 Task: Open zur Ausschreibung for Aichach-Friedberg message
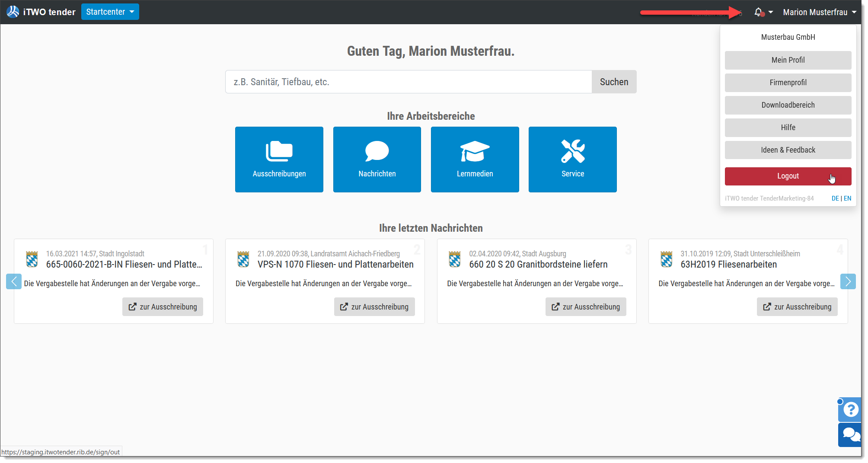pyautogui.click(x=374, y=307)
